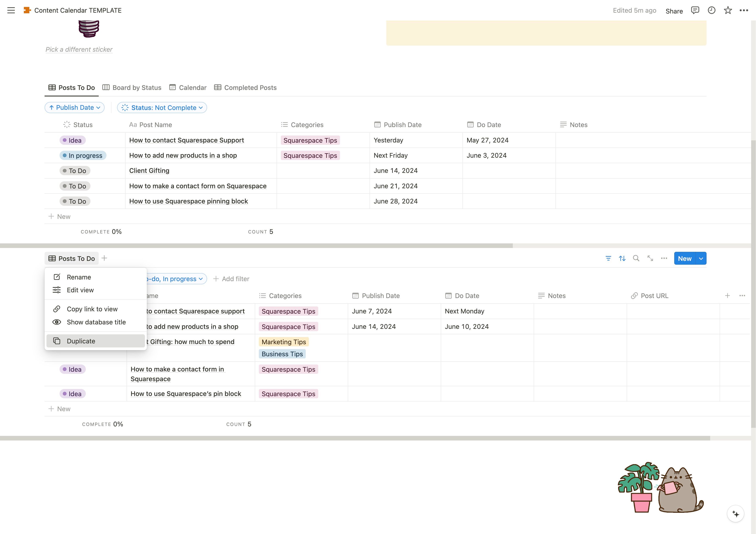Open page history clock icon
This screenshot has width=756, height=534.
pyautogui.click(x=711, y=10)
